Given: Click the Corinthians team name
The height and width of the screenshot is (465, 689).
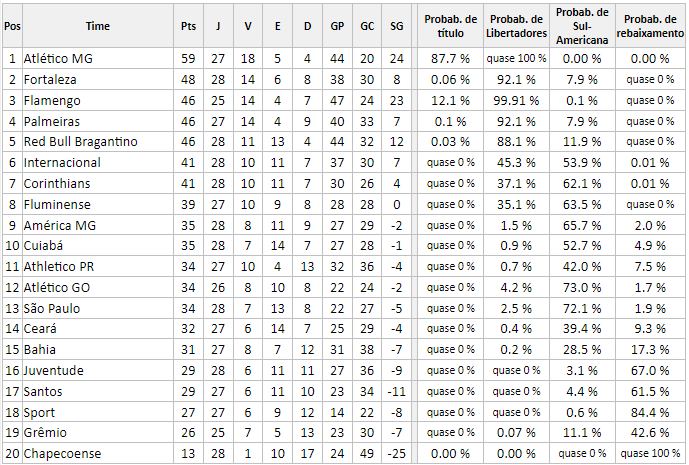Looking at the screenshot, I should tap(57, 183).
